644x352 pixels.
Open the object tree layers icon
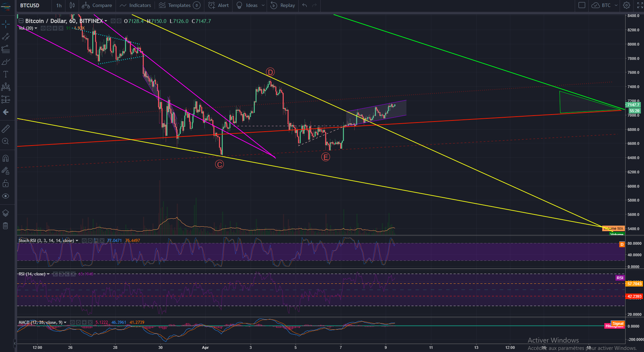point(6,213)
